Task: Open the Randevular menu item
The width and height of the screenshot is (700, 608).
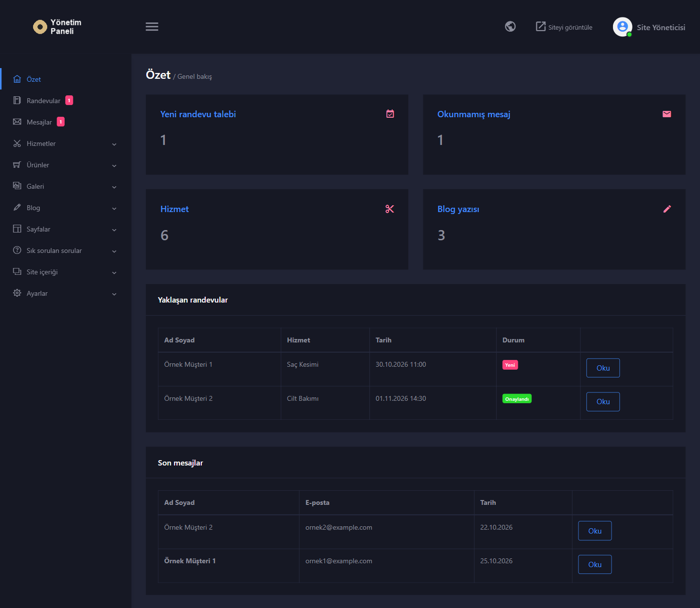Action: pyautogui.click(x=66, y=100)
